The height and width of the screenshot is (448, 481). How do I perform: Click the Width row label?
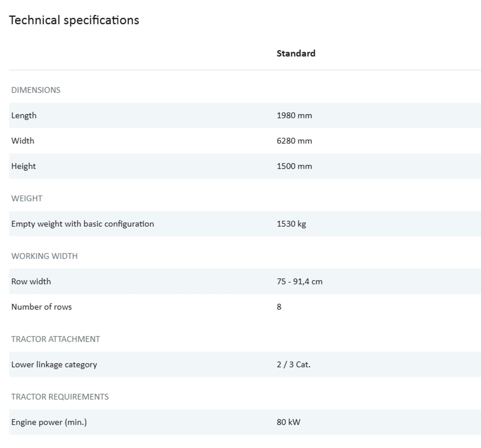(x=23, y=141)
